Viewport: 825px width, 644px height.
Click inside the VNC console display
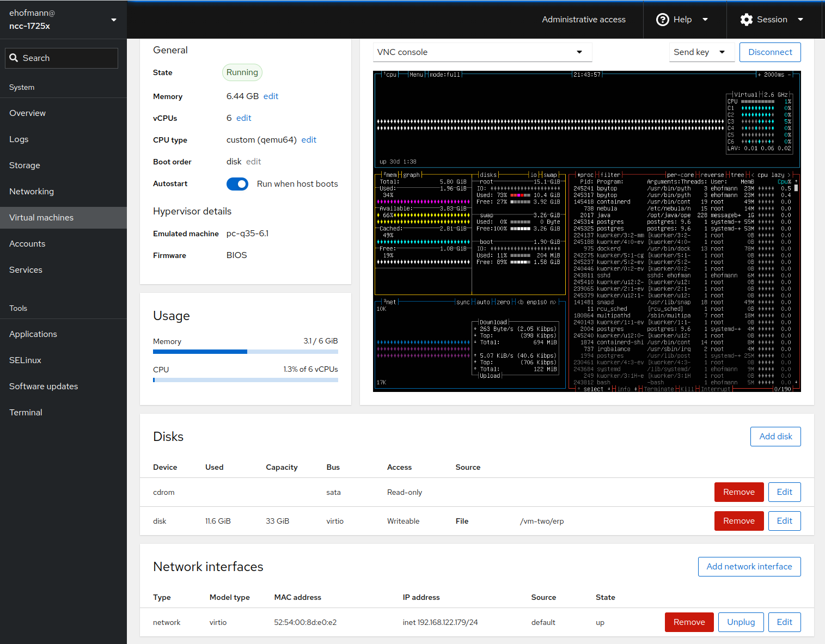(586, 231)
